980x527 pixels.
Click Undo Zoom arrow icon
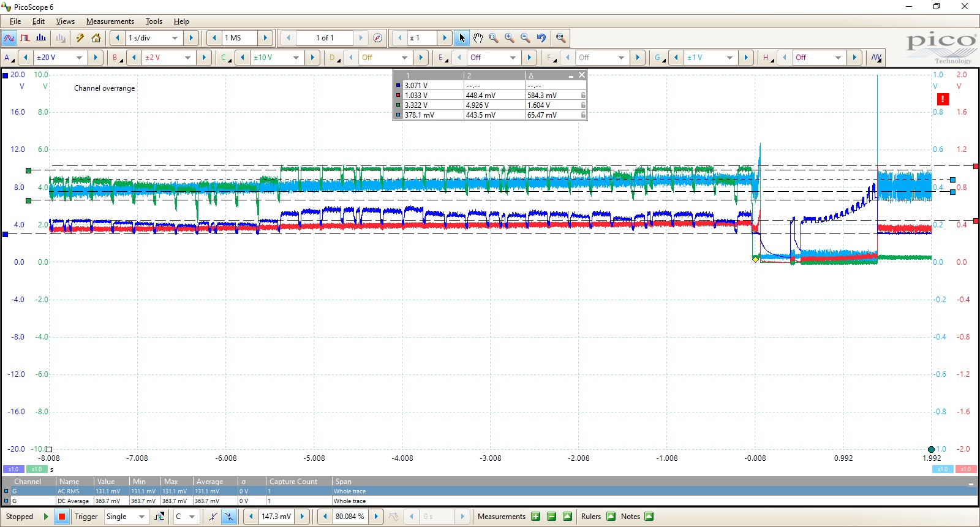541,38
